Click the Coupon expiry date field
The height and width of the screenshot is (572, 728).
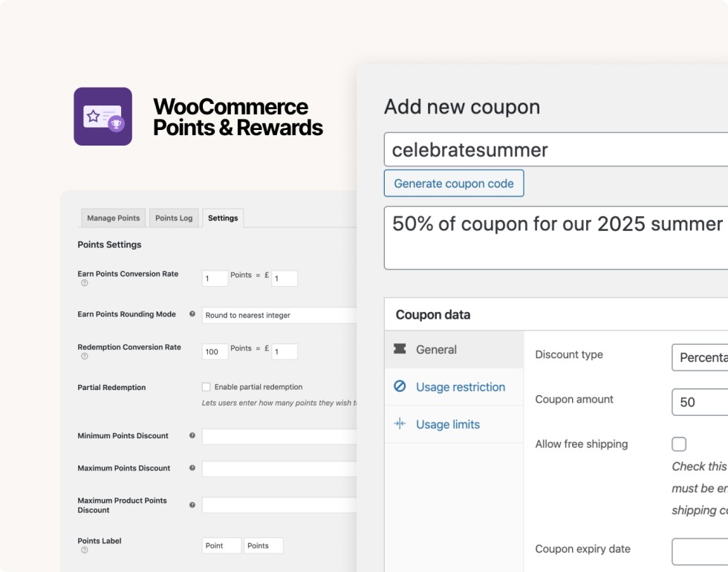pyautogui.click(x=698, y=551)
